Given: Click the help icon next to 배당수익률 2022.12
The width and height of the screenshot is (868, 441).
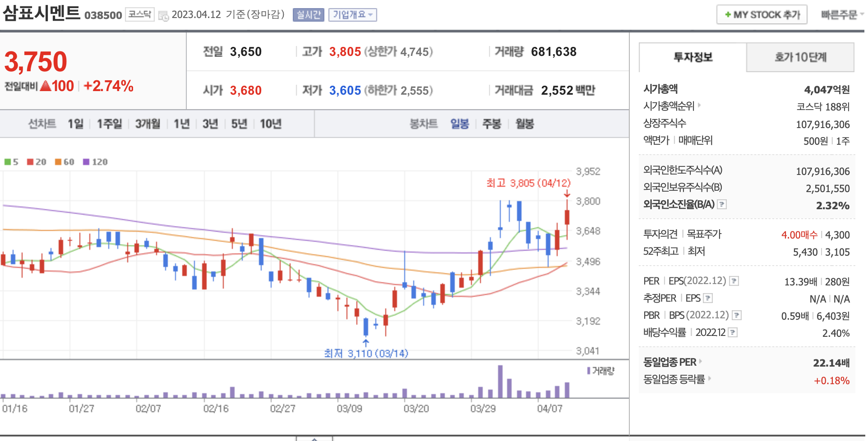Looking at the screenshot, I should click(733, 332).
